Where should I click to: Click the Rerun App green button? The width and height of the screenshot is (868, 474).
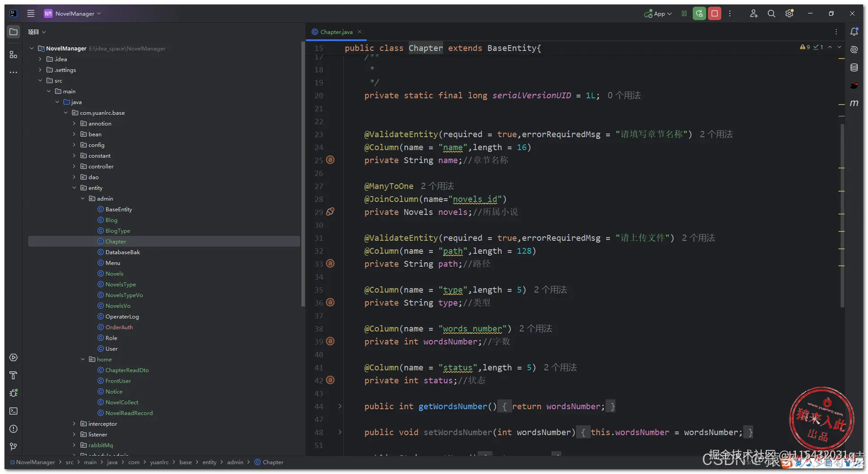[x=699, y=14]
